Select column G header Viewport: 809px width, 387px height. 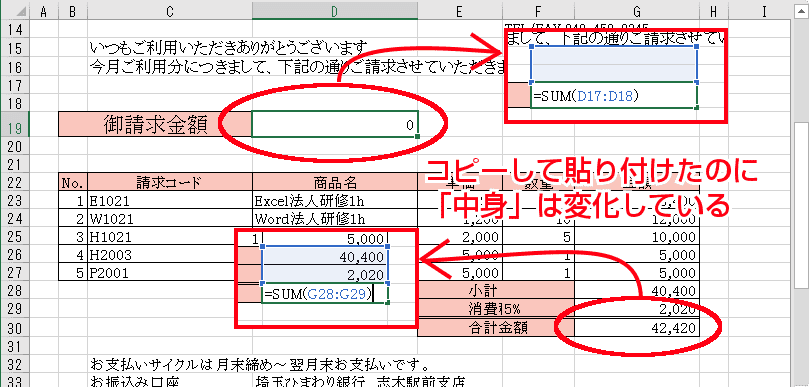(x=637, y=11)
